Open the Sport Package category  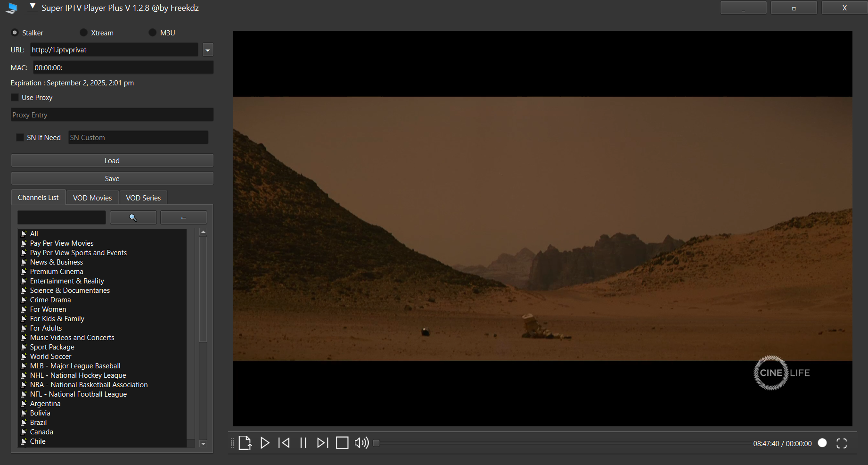point(102,347)
